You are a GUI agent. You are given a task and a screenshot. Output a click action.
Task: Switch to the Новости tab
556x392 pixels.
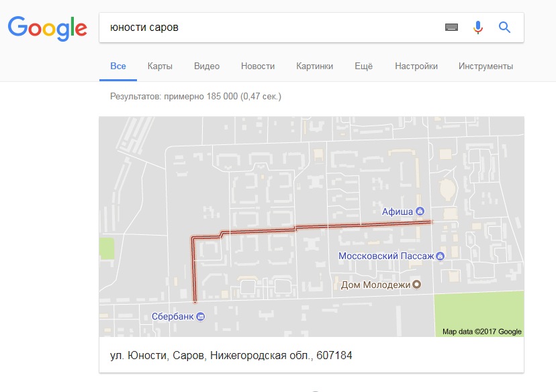click(258, 66)
